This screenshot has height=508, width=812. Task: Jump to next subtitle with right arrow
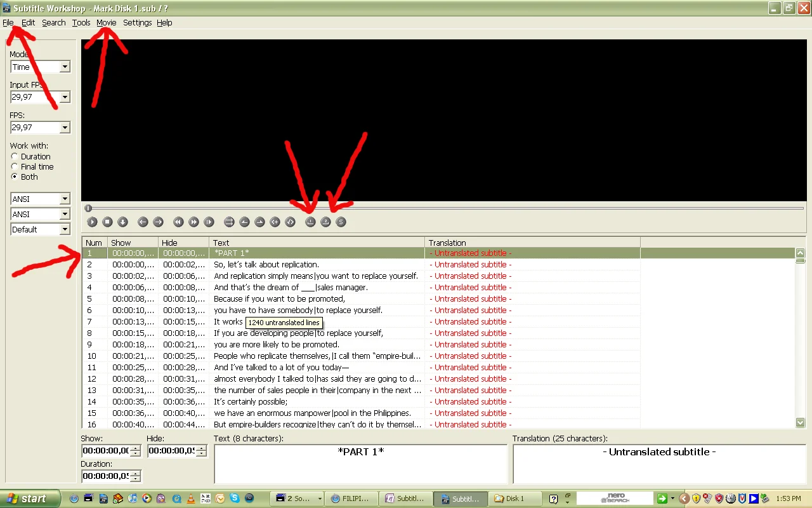158,222
